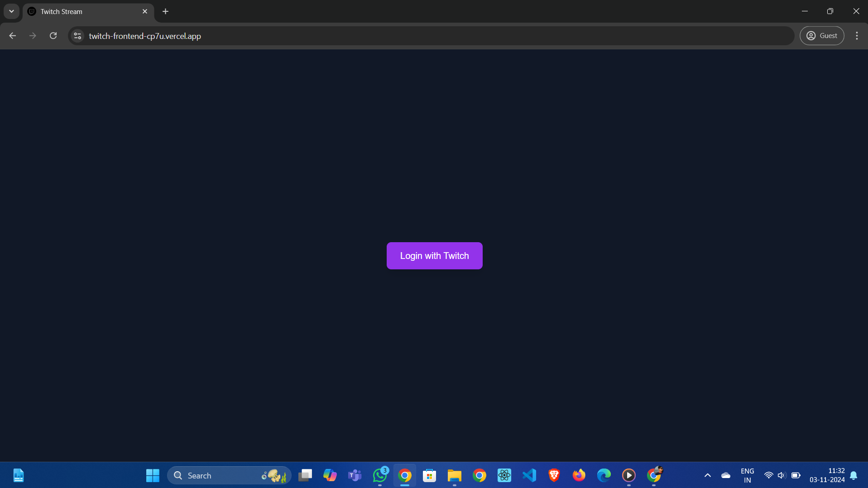Open Chrome profile icon at taskbar end
Screen dimensions: 868x488
(654, 475)
